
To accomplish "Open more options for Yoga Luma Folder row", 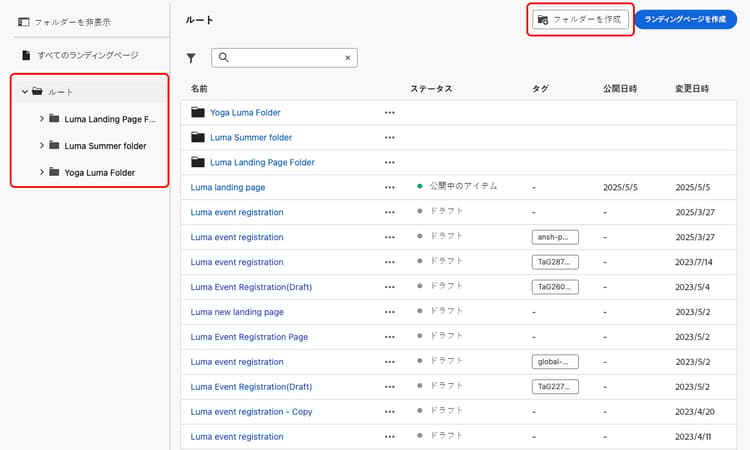I will (x=390, y=113).
